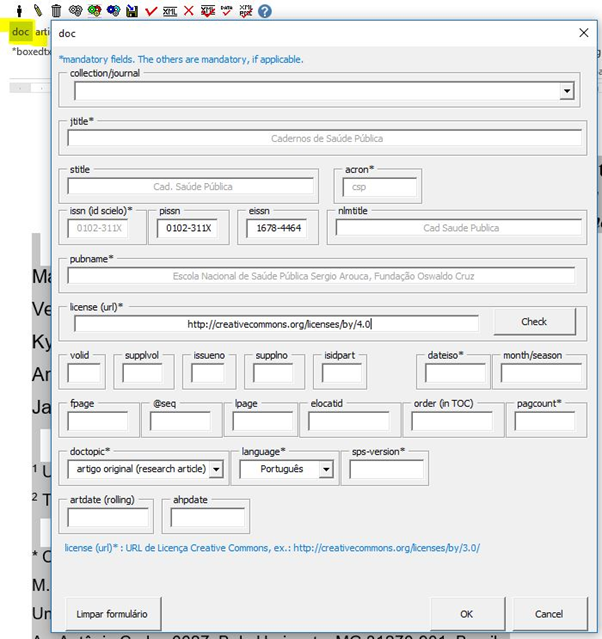The width and height of the screenshot is (602, 639).
Task: Click the mandatory fields note text
Action: [x=181, y=59]
